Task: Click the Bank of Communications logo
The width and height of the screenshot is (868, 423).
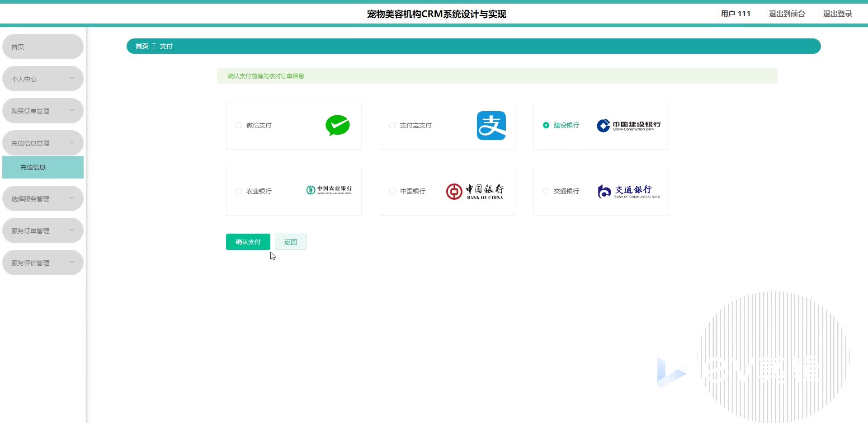Action: [628, 192]
